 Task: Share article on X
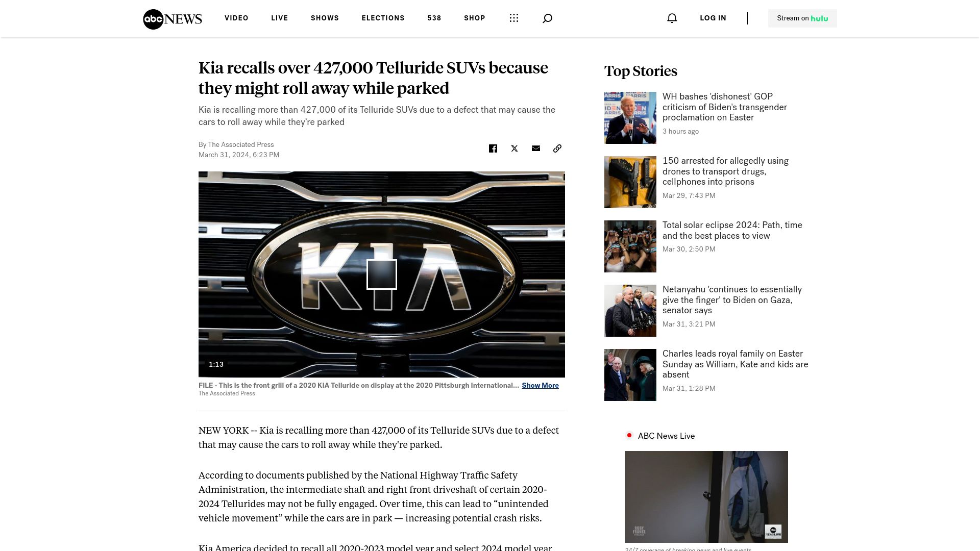click(x=514, y=148)
